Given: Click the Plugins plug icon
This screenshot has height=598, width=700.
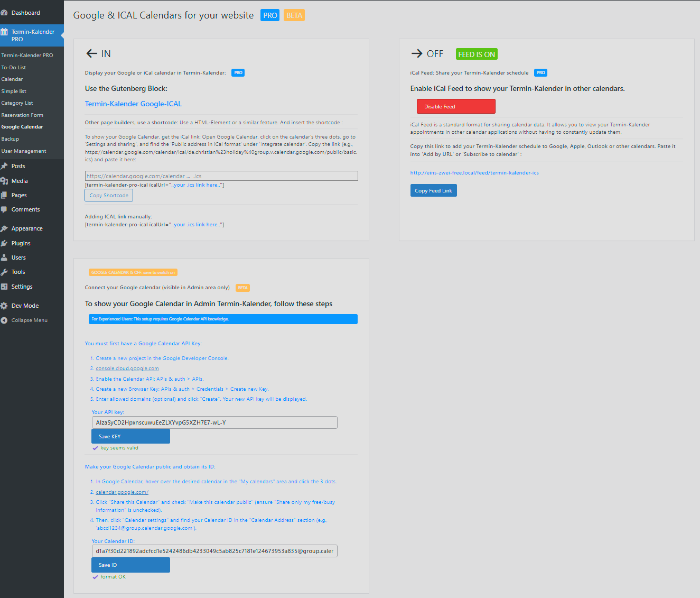Looking at the screenshot, I should pos(4,243).
